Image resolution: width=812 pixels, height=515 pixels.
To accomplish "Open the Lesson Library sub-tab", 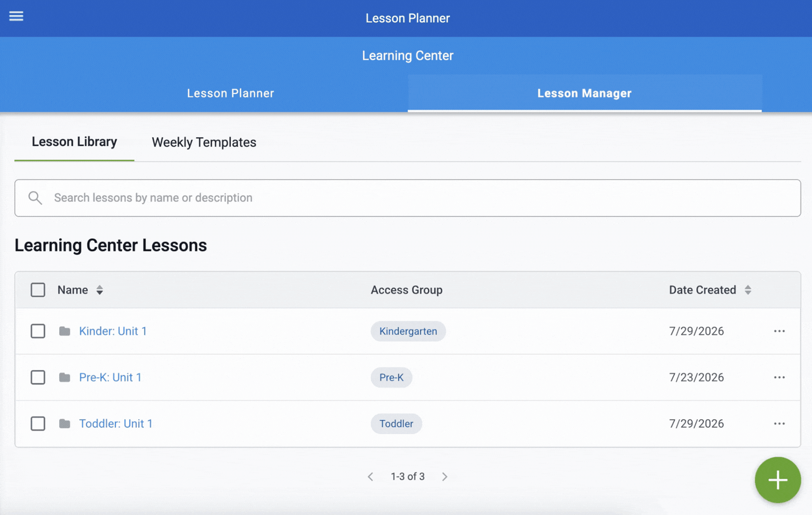I will pos(74,142).
